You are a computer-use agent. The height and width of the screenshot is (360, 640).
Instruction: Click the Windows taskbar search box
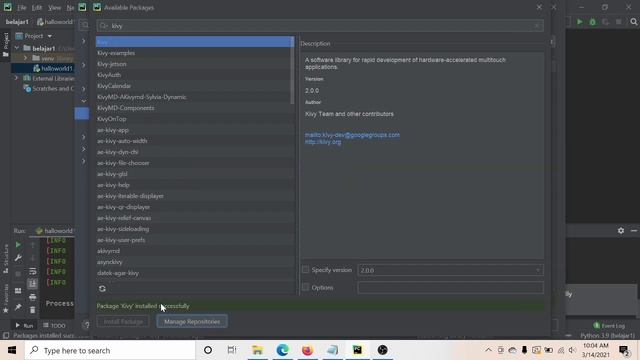(x=110, y=350)
